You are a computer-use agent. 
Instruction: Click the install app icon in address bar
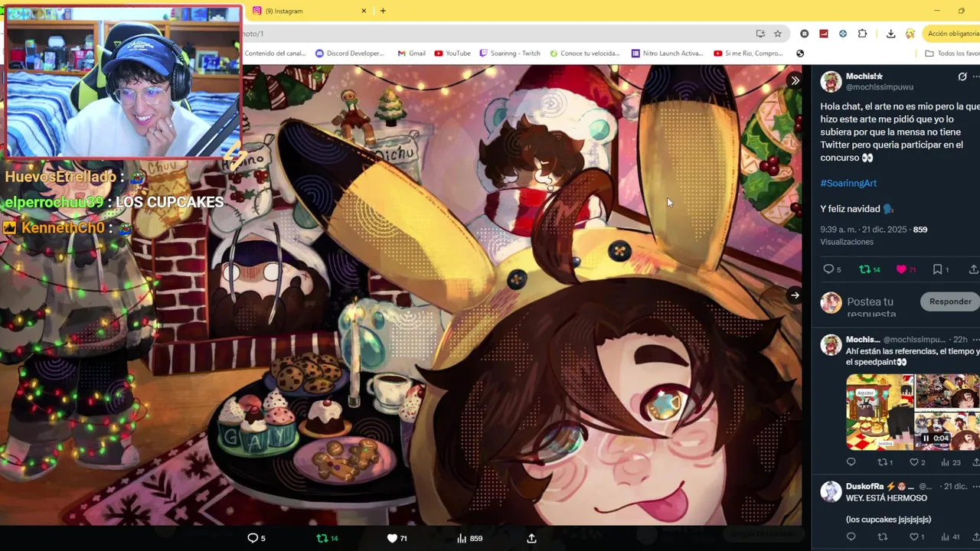click(x=760, y=34)
